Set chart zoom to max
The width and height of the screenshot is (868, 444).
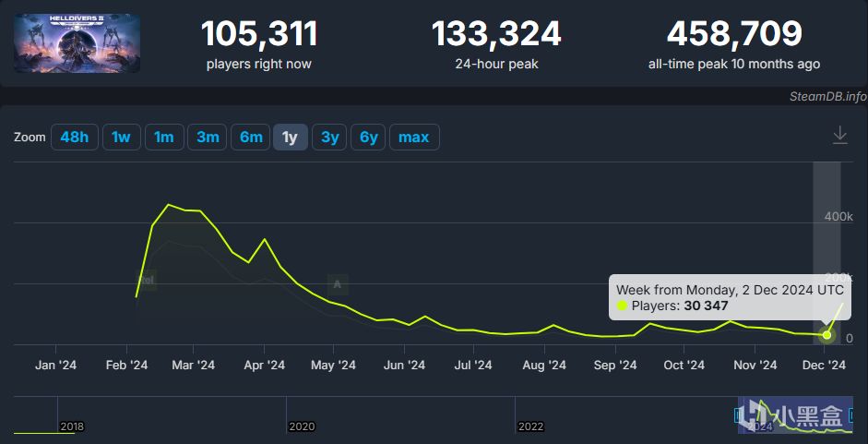coord(414,137)
